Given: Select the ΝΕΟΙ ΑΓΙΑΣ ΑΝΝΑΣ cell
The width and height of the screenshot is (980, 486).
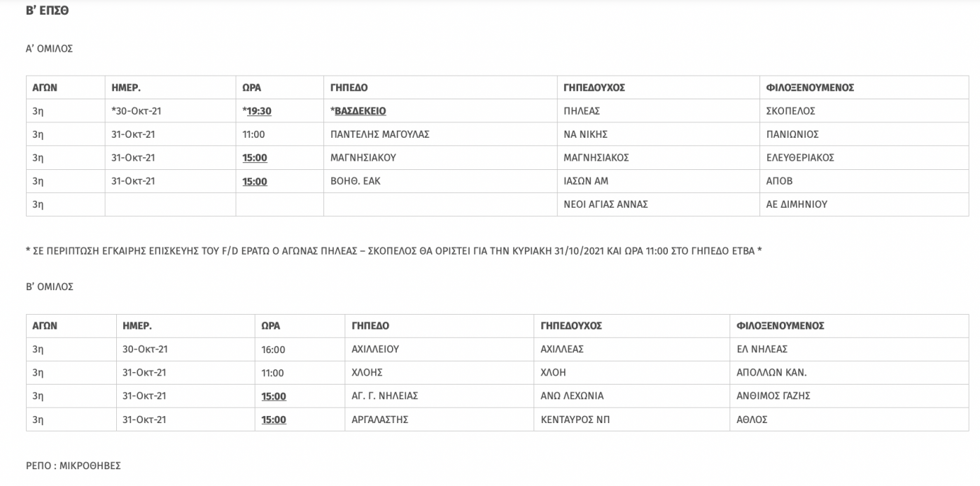Looking at the screenshot, I should pyautogui.click(x=658, y=204).
